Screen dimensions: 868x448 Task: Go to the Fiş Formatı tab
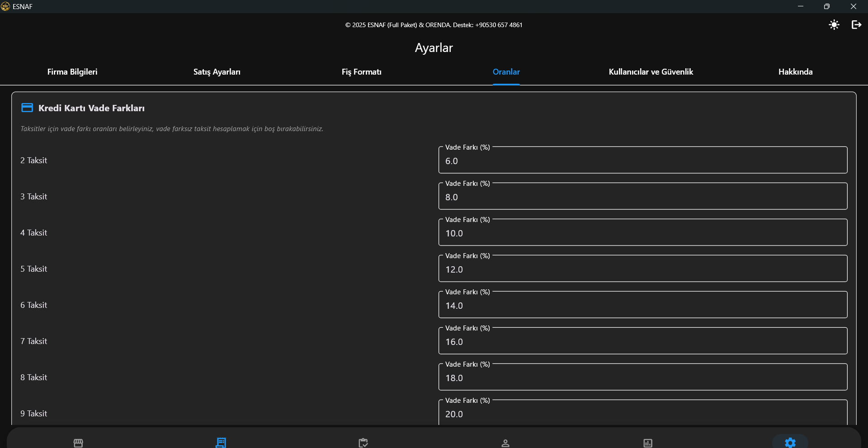(x=362, y=72)
